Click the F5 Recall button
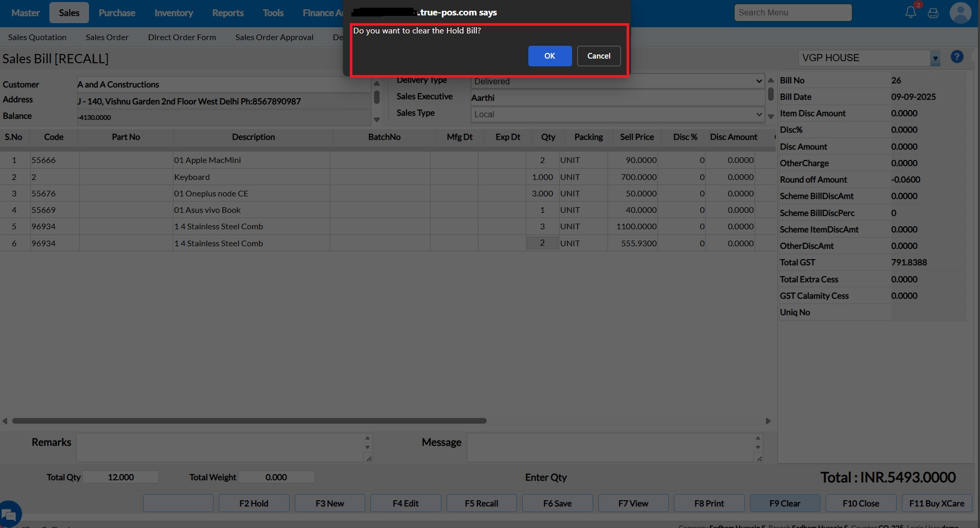980x528 pixels. (482, 503)
